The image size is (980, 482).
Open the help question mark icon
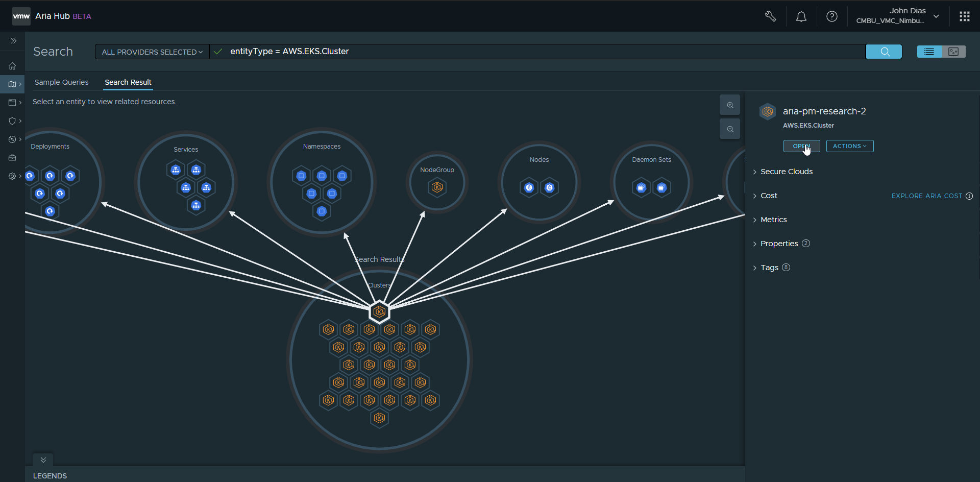832,16
